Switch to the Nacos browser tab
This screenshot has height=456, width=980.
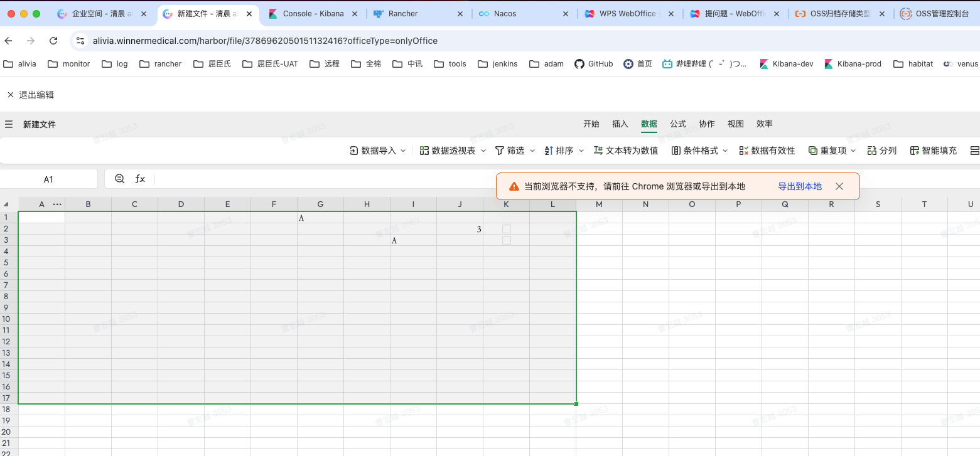pyautogui.click(x=524, y=14)
